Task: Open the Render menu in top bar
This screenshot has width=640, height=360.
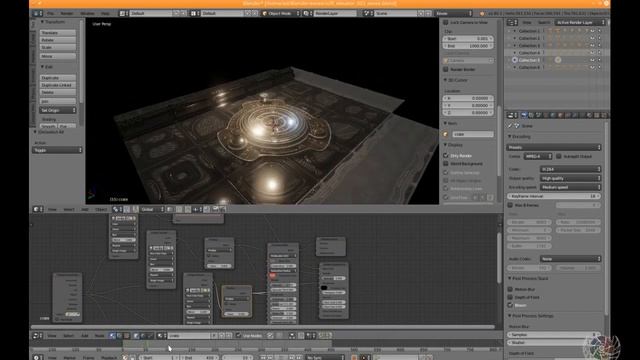Action: pos(67,13)
